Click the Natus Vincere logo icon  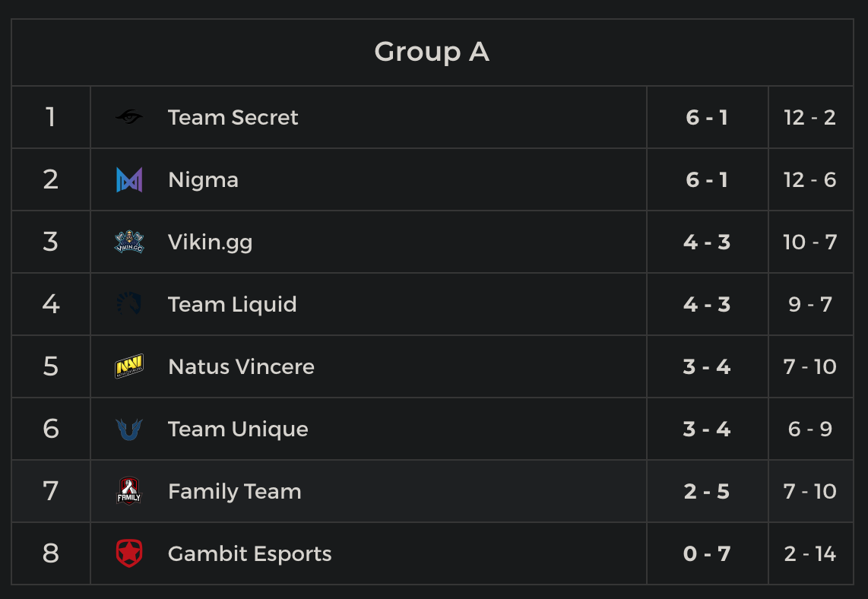[129, 366]
